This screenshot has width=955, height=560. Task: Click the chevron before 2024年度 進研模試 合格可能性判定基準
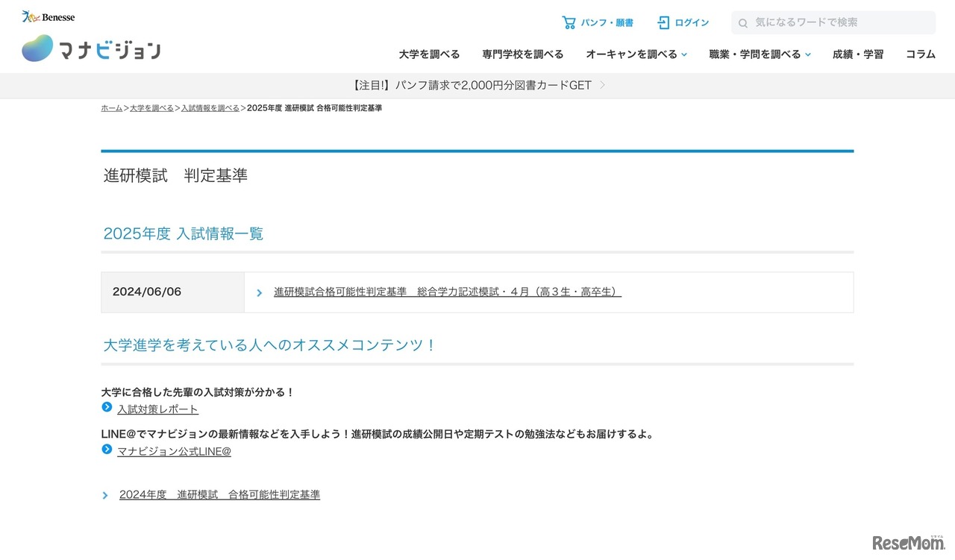pyautogui.click(x=105, y=494)
